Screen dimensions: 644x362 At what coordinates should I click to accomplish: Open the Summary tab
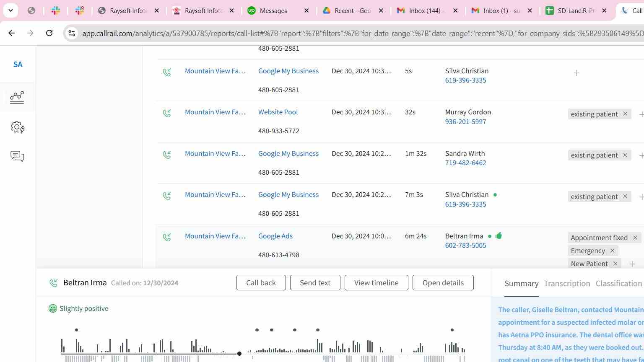pyautogui.click(x=521, y=284)
